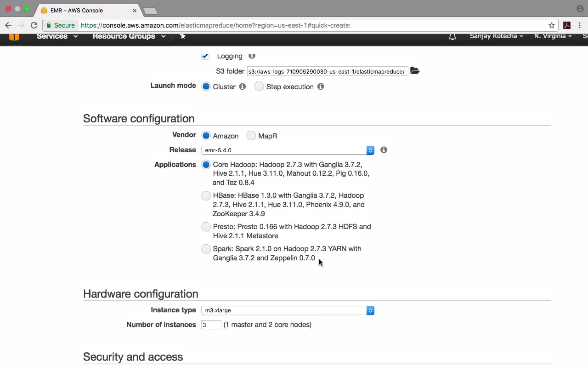Bookmark this page with the star icon
This screenshot has width=588, height=368.
pos(552,25)
